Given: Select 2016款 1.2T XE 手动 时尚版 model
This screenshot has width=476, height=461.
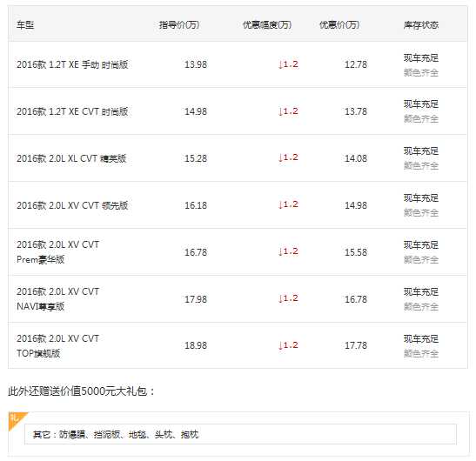Looking at the screenshot, I should pos(72,64).
